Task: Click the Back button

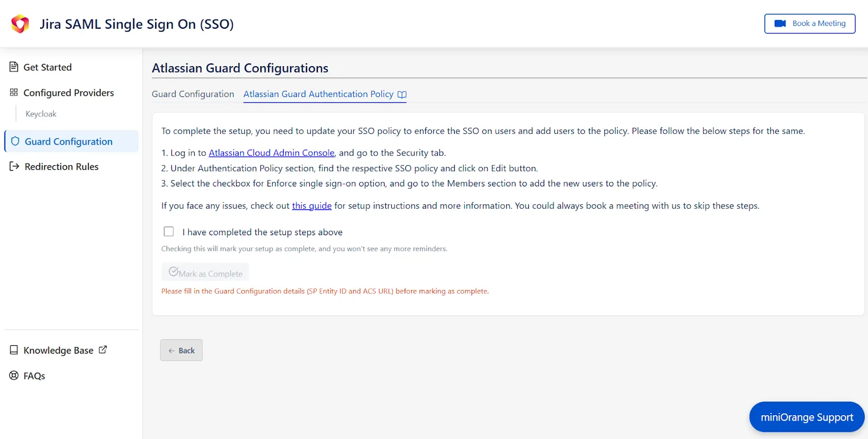Action: 181,350
